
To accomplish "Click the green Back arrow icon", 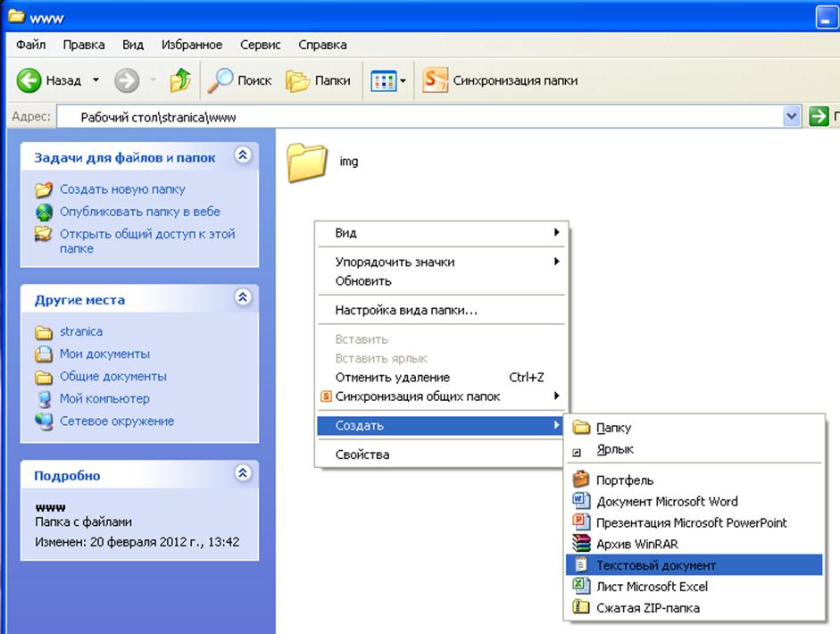I will coord(29,80).
